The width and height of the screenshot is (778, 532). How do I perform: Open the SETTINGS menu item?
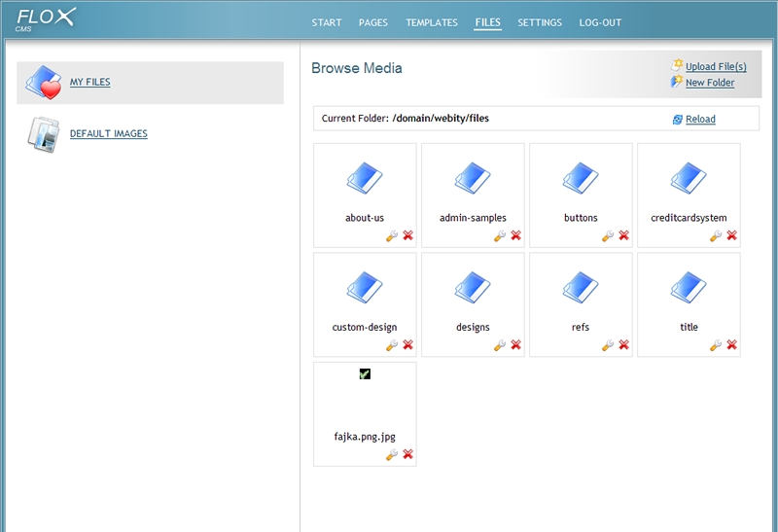coord(540,22)
